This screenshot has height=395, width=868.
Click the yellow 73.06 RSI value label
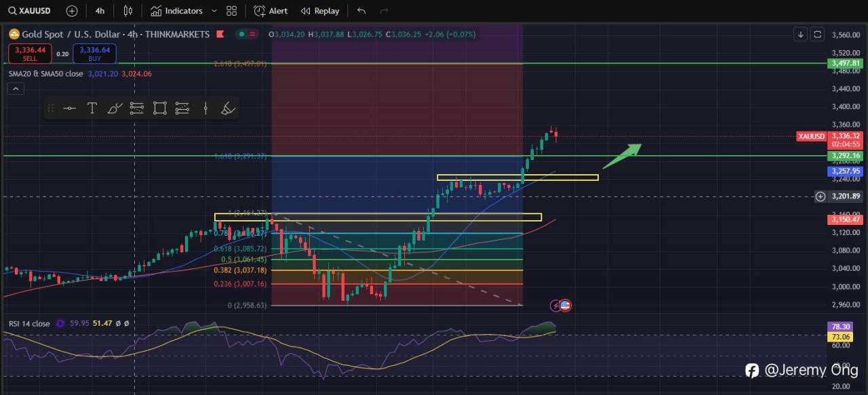pos(841,336)
